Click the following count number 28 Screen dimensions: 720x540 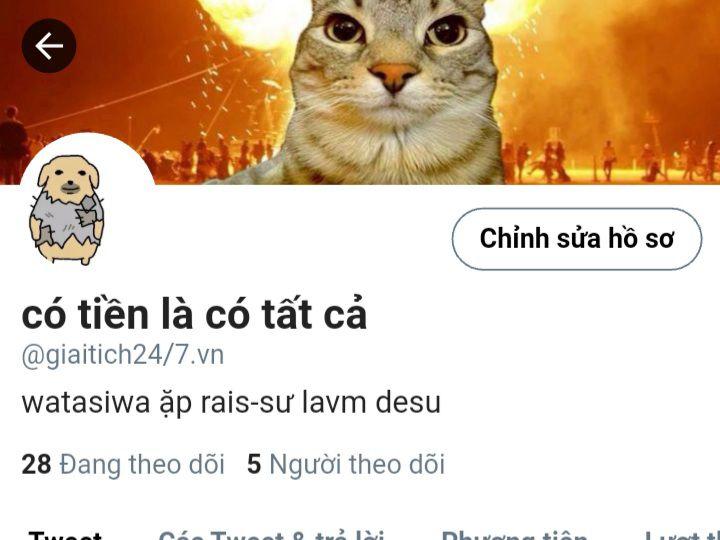point(36,464)
